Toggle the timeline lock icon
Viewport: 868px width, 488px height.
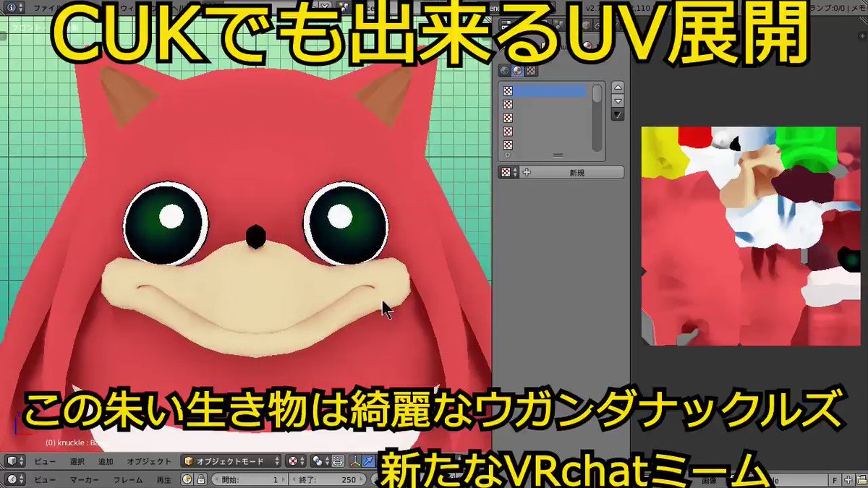click(x=201, y=479)
